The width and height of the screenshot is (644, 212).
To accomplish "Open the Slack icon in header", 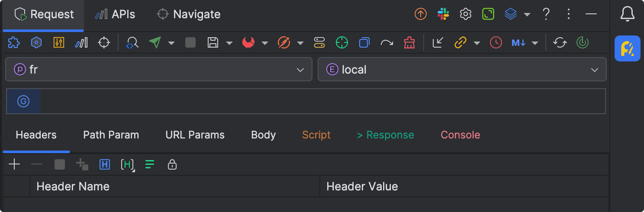I will (x=443, y=14).
